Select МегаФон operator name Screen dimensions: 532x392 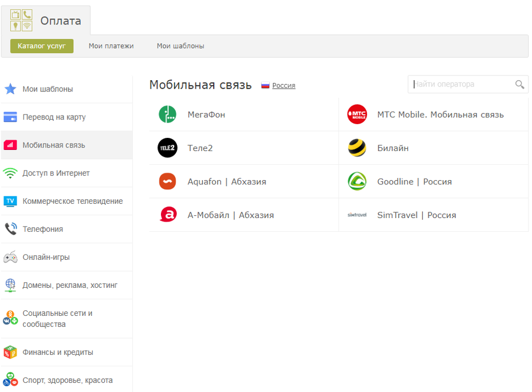click(x=206, y=114)
